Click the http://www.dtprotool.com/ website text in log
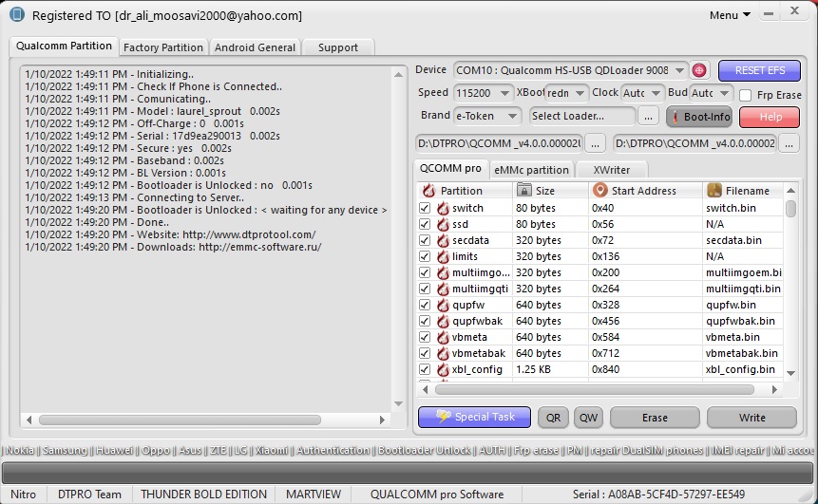 (x=249, y=234)
